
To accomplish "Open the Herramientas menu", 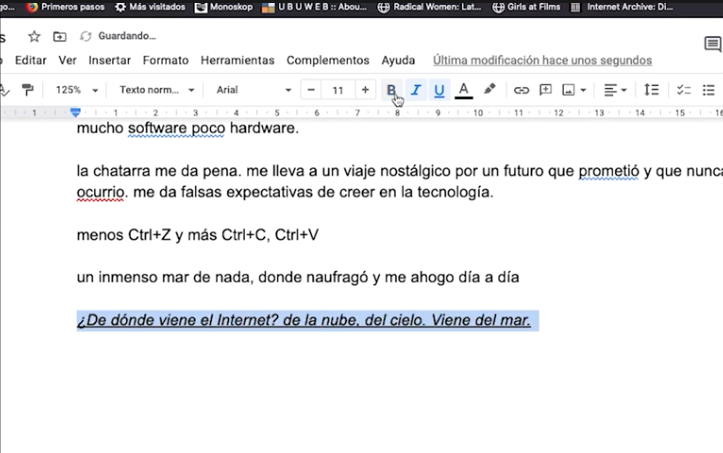I will (237, 60).
